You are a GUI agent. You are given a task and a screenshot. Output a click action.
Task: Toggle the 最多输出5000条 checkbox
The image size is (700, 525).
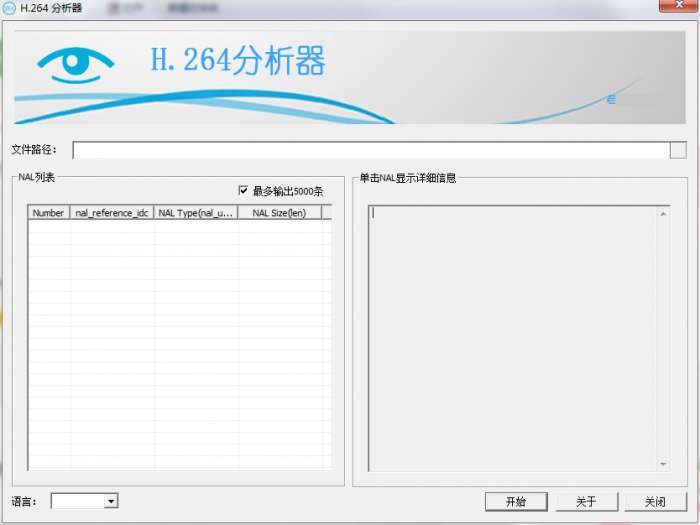tap(243, 191)
